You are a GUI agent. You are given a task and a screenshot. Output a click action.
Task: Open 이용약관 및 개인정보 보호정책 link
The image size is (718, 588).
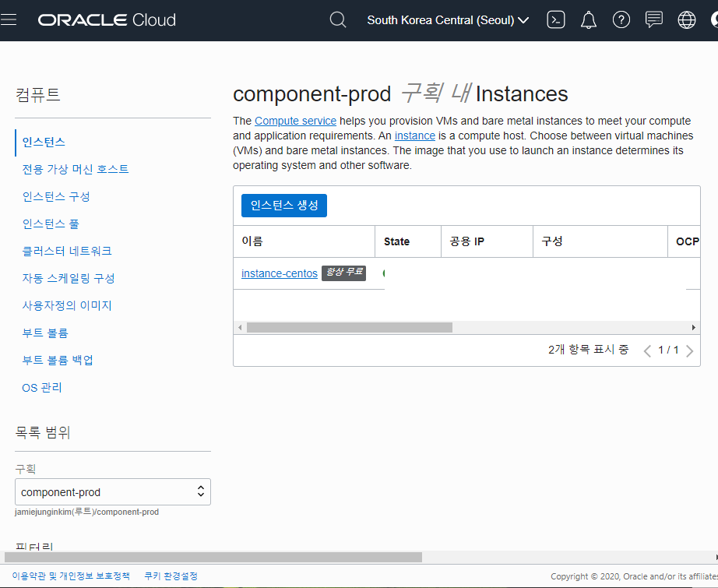[71, 576]
